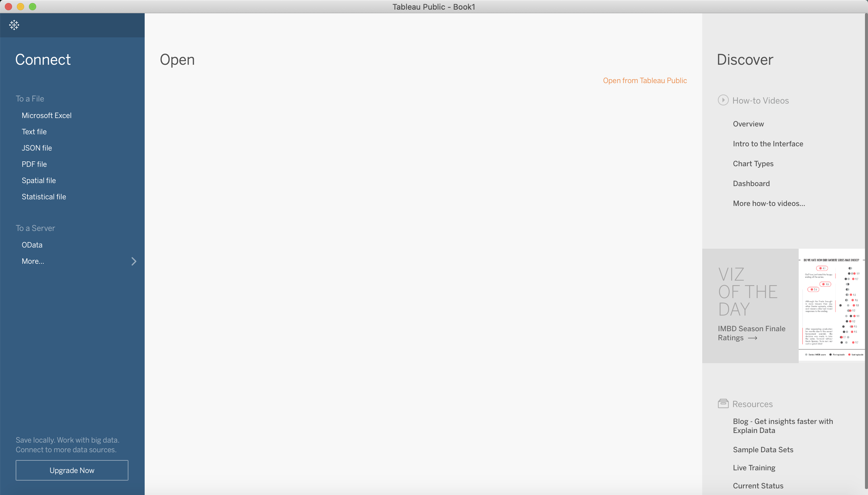Open the Chart Types how-to video
This screenshot has height=495, width=868.
[x=753, y=163]
